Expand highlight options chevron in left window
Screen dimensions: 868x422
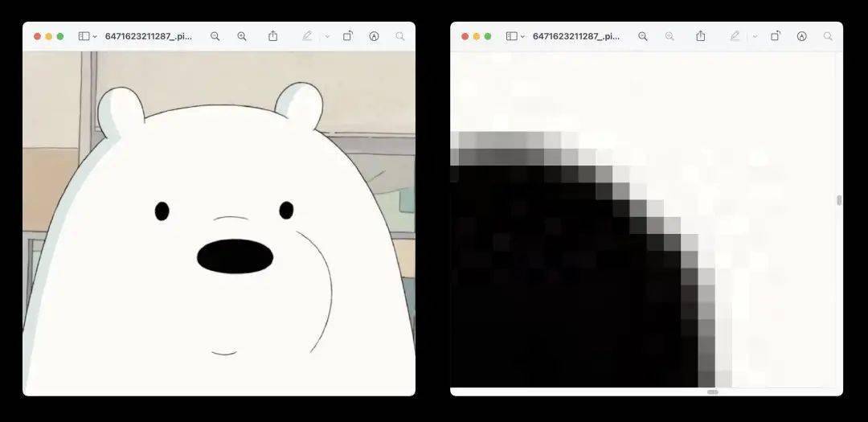327,36
